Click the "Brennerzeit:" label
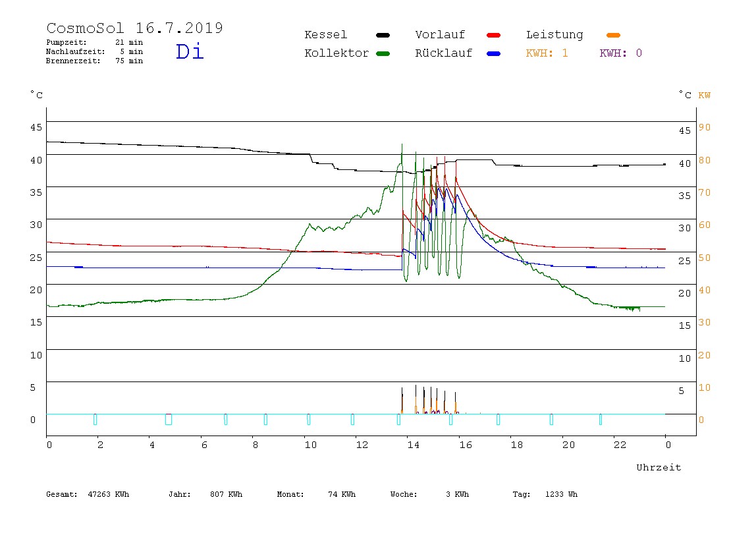The height and width of the screenshot is (535, 756). pos(73,61)
